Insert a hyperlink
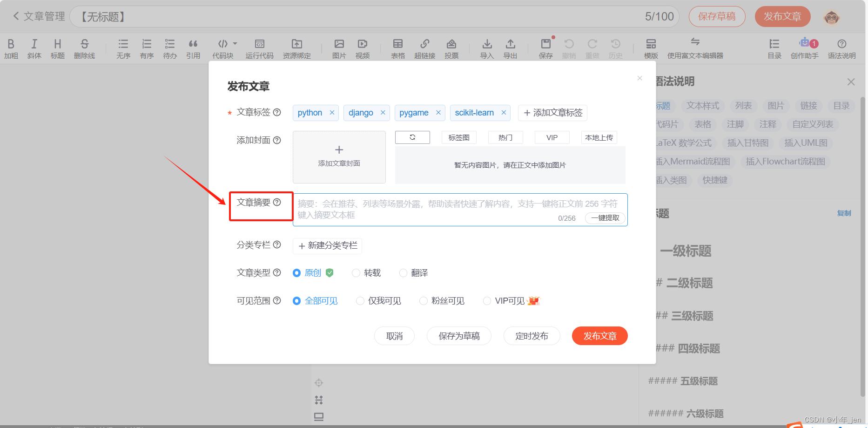The image size is (868, 428). 425,48
